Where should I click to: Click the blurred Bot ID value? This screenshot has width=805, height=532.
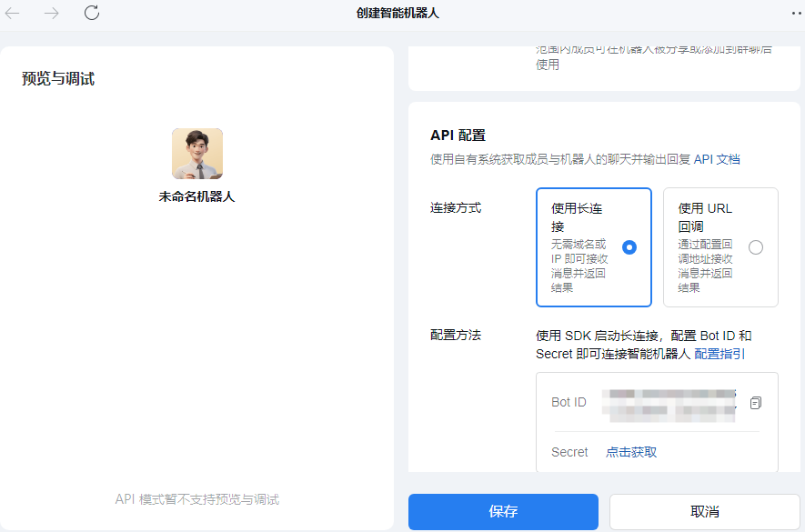(x=671, y=403)
